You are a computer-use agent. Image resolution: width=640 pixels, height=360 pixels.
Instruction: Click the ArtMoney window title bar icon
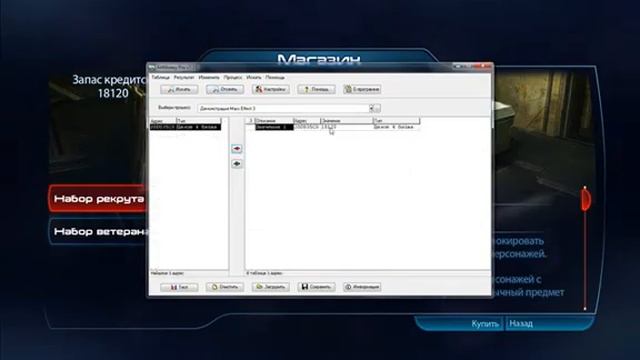point(152,67)
